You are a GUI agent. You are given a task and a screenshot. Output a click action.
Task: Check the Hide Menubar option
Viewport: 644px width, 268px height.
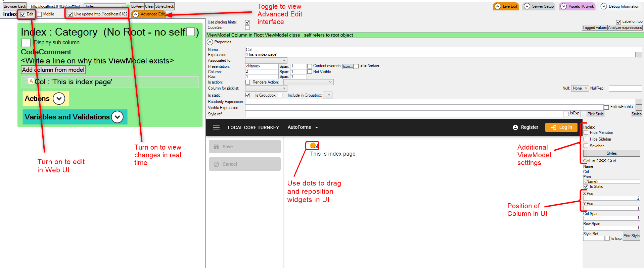point(586,132)
